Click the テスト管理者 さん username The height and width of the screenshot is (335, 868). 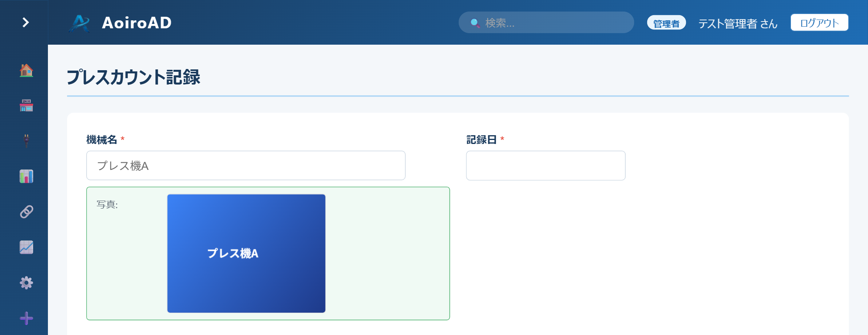click(738, 24)
